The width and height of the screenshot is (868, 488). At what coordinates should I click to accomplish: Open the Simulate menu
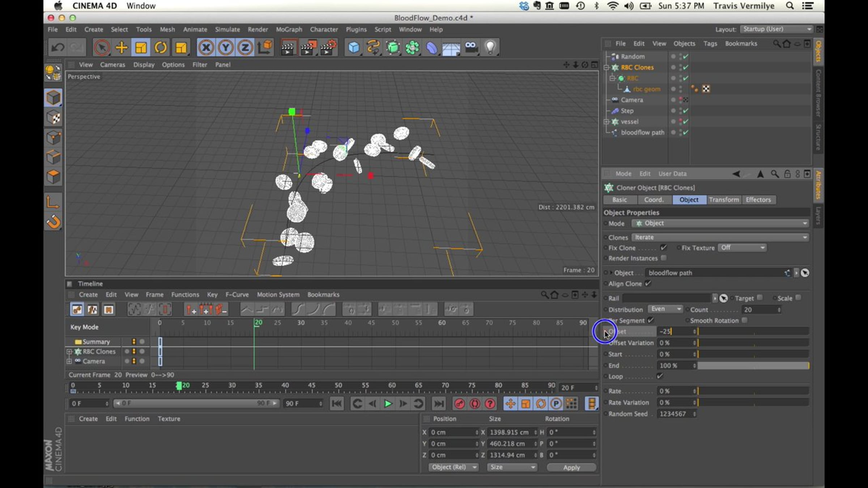tap(227, 29)
